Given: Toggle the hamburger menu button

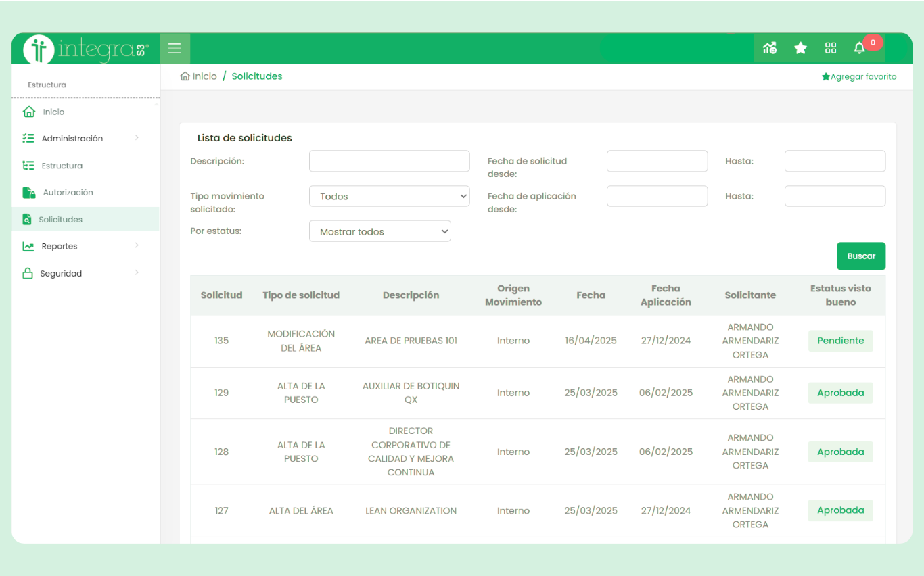Looking at the screenshot, I should pos(175,48).
